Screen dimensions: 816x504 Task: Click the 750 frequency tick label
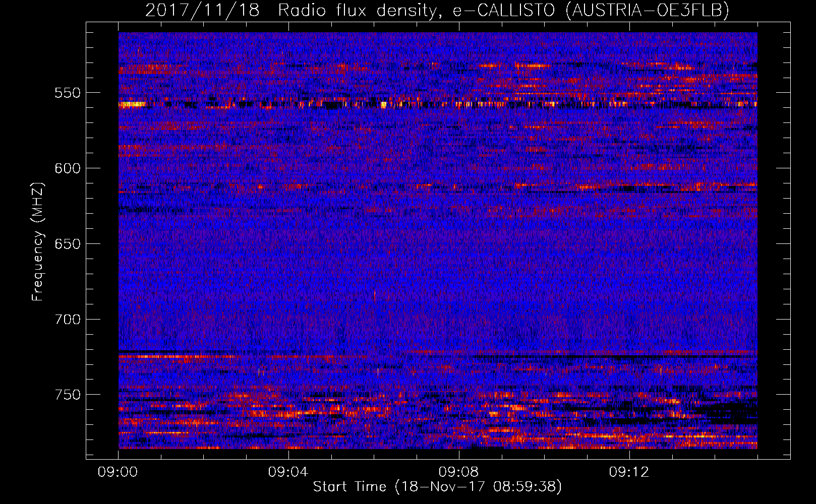point(68,395)
